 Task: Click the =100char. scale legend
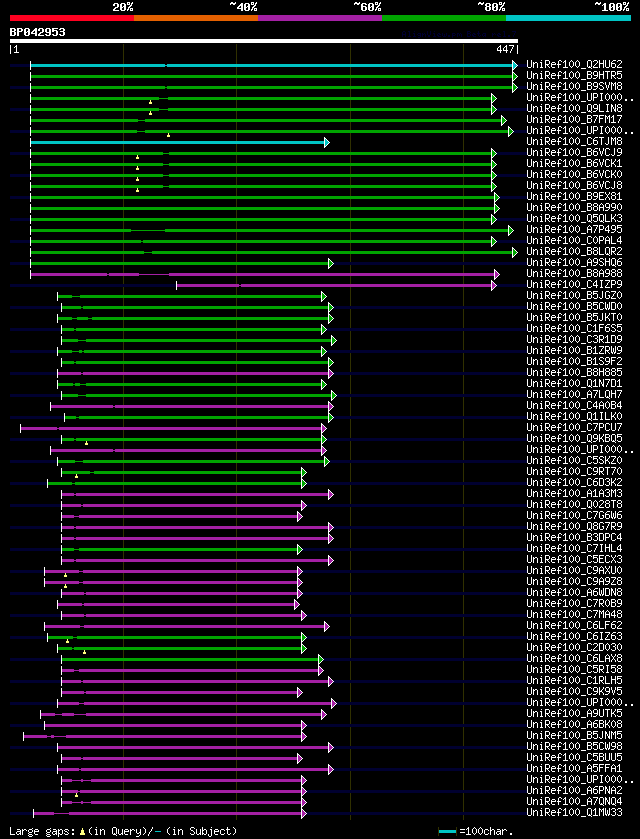(x=476, y=832)
